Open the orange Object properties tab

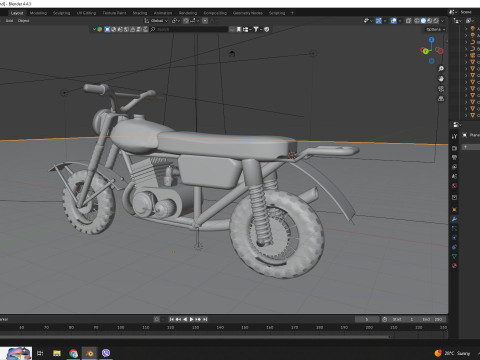(454, 209)
